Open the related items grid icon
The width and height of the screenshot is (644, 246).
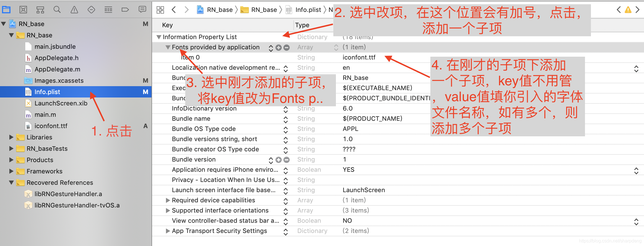click(x=160, y=10)
